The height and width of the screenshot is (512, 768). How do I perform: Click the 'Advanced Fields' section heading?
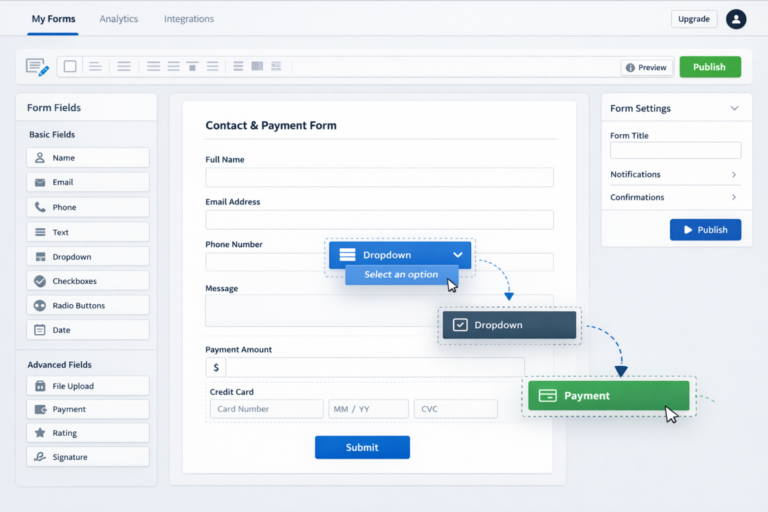click(x=59, y=365)
